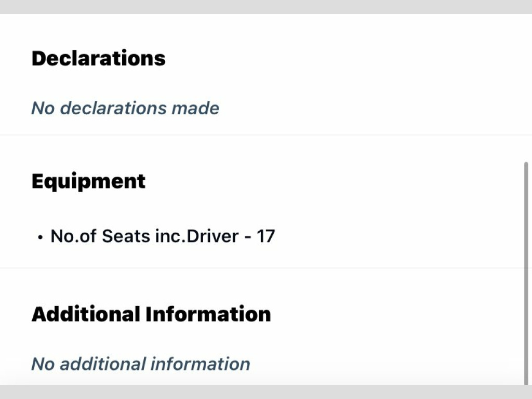Select the 'No additional information' italic text
This screenshot has height=399, width=532.
[141, 364]
